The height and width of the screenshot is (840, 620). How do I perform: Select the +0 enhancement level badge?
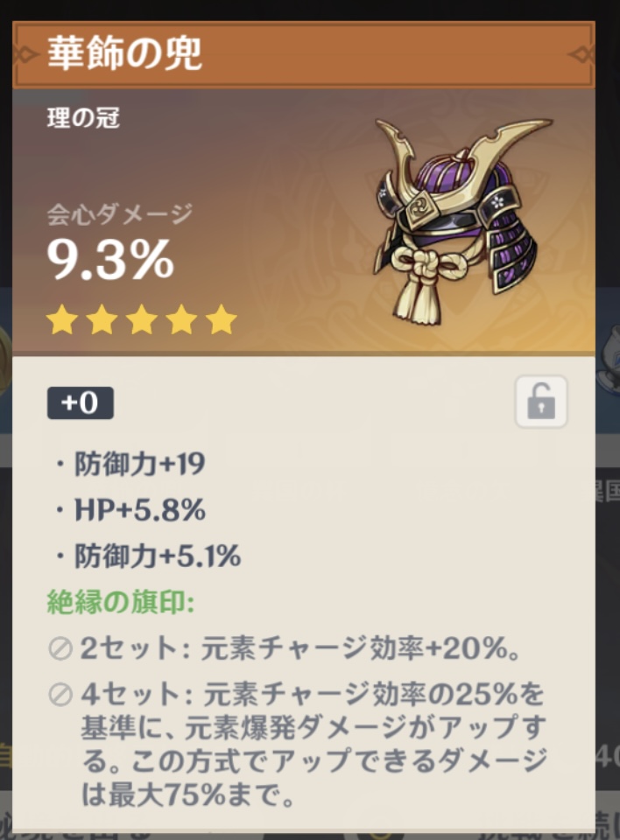[81, 402]
